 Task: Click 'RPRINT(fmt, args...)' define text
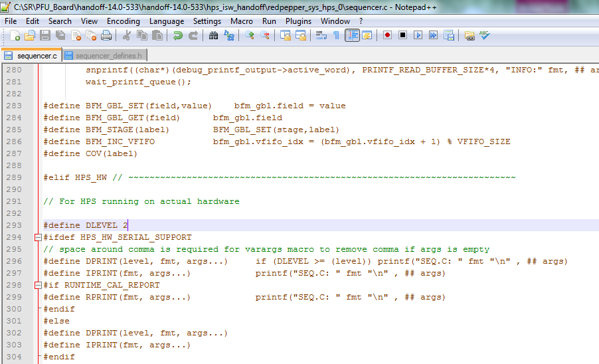[x=138, y=297]
